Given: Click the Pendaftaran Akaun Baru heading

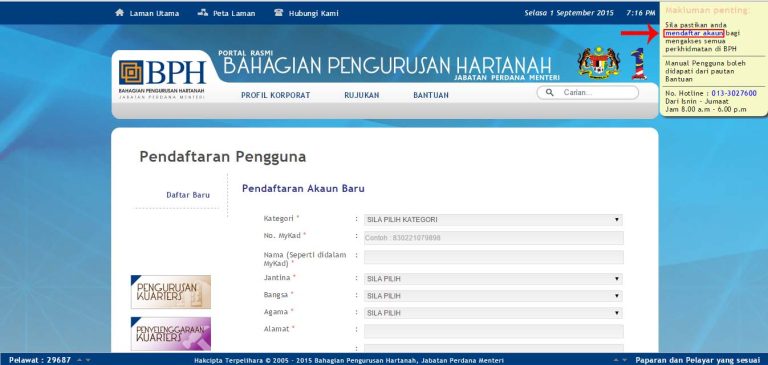Looking at the screenshot, I should point(303,189).
